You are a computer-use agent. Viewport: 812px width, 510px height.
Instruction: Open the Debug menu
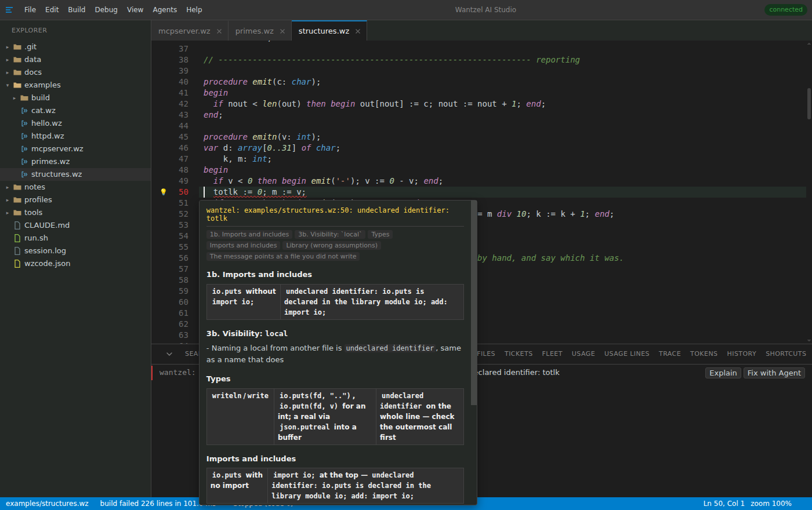(106, 10)
